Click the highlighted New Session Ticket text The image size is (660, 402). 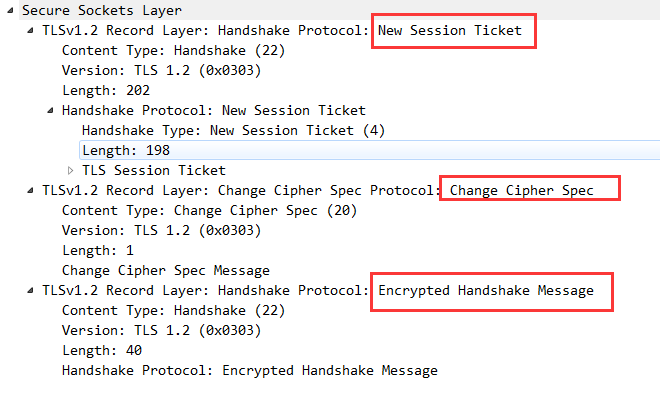click(450, 31)
